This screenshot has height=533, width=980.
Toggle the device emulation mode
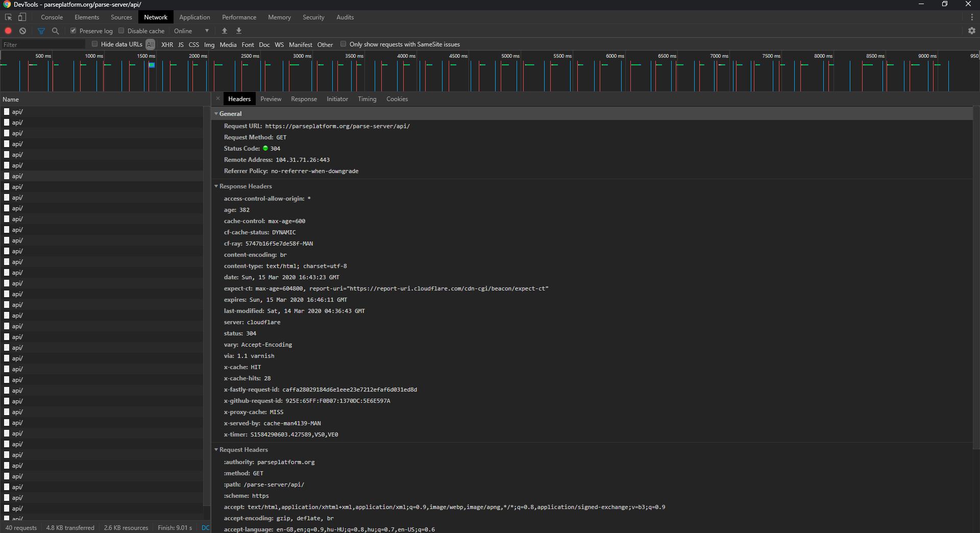[22, 17]
